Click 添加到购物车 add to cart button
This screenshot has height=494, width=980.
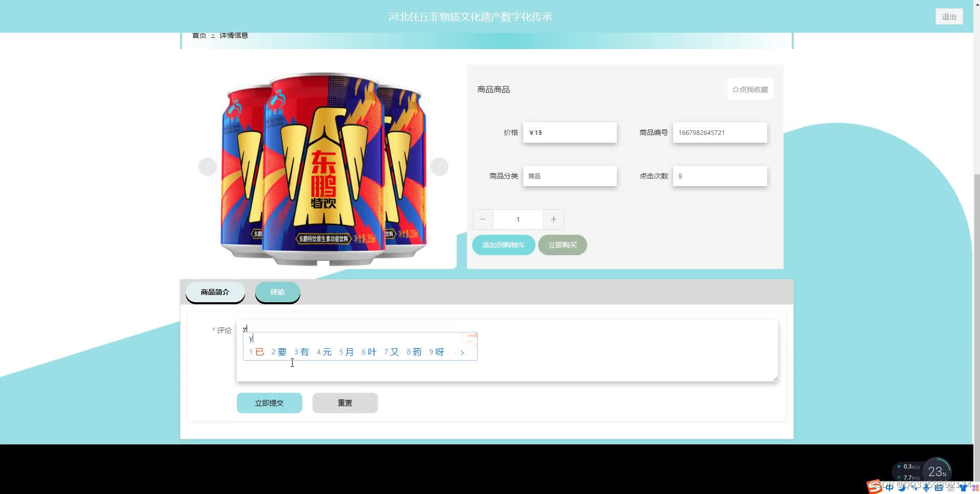(x=504, y=245)
